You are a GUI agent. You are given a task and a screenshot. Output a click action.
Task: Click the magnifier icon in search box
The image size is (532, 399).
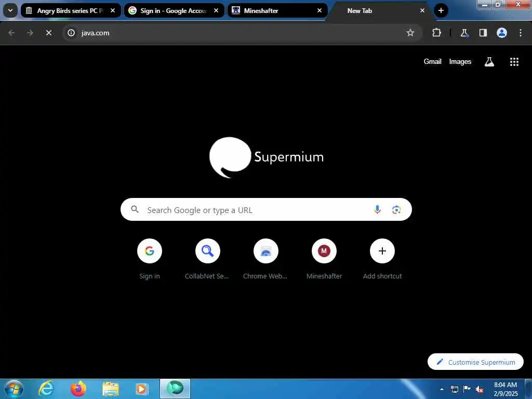coord(135,209)
